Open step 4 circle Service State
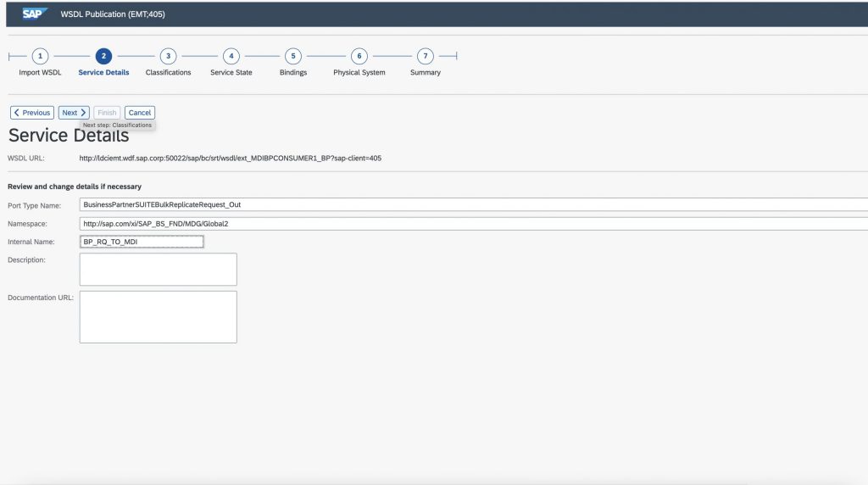This screenshot has width=868, height=485. point(231,56)
